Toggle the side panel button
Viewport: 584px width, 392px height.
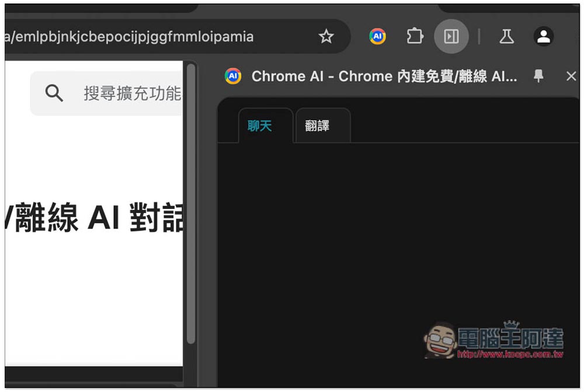[451, 36]
